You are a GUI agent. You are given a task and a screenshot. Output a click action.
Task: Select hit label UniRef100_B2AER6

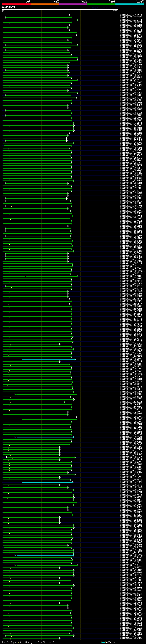pos(131,72)
